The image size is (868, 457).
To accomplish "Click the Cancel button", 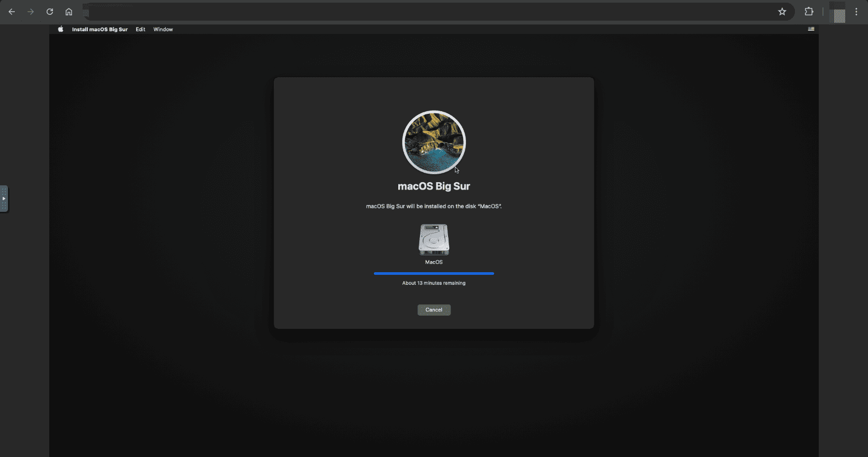I will [x=434, y=310].
